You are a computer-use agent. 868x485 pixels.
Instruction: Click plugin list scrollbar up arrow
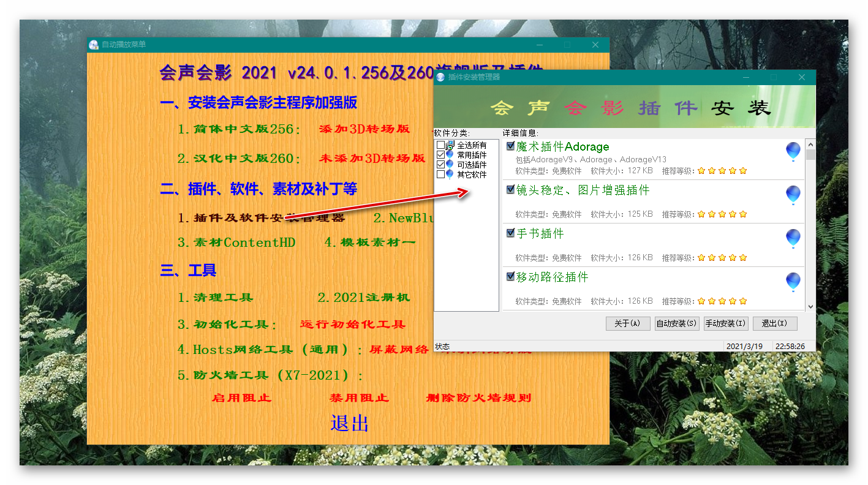point(810,145)
